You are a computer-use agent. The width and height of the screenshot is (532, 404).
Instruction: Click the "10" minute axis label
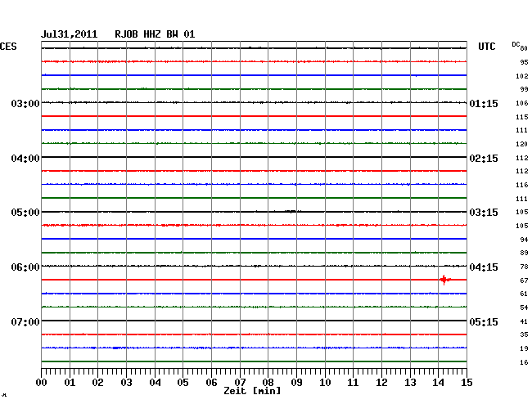325,382
